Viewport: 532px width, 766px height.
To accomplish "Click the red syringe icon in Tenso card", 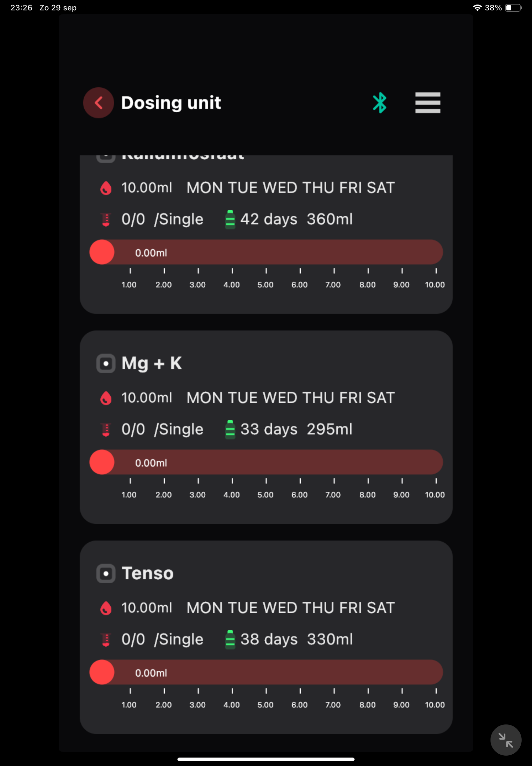I will (x=106, y=640).
